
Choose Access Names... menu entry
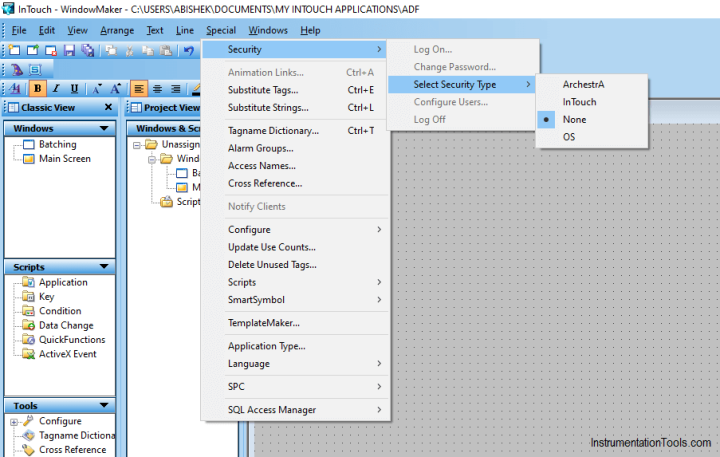[x=296, y=166]
